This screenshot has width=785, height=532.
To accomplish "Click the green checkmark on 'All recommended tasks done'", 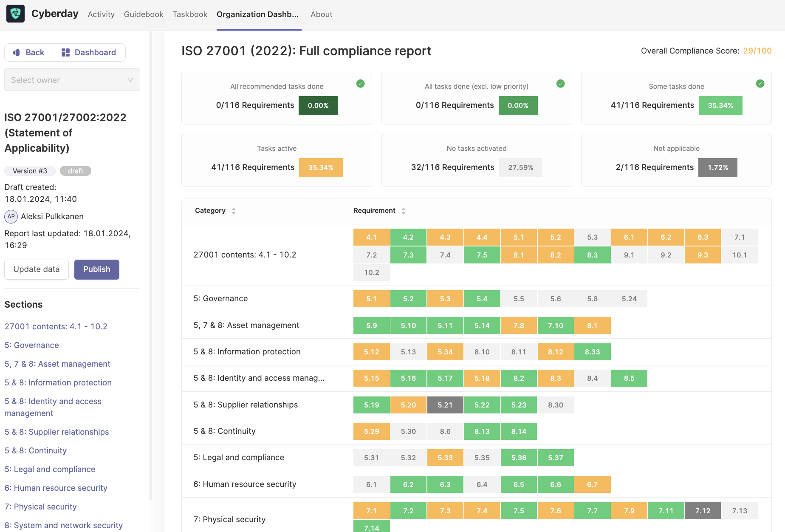I will point(360,84).
